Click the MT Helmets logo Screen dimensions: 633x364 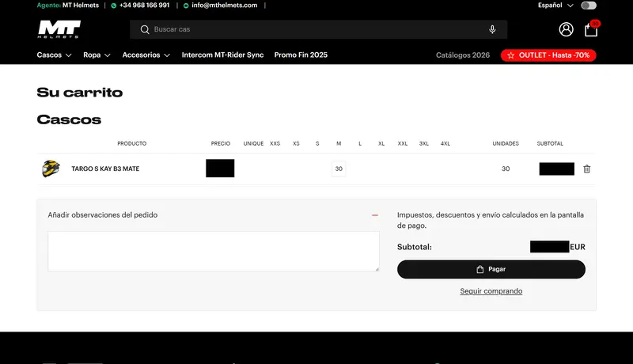click(59, 29)
